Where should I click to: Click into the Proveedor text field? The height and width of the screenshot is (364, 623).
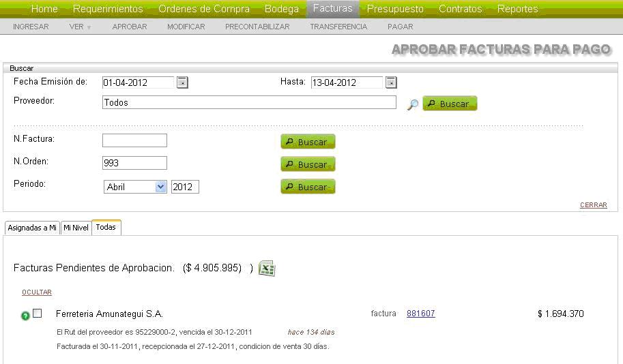[x=249, y=102]
